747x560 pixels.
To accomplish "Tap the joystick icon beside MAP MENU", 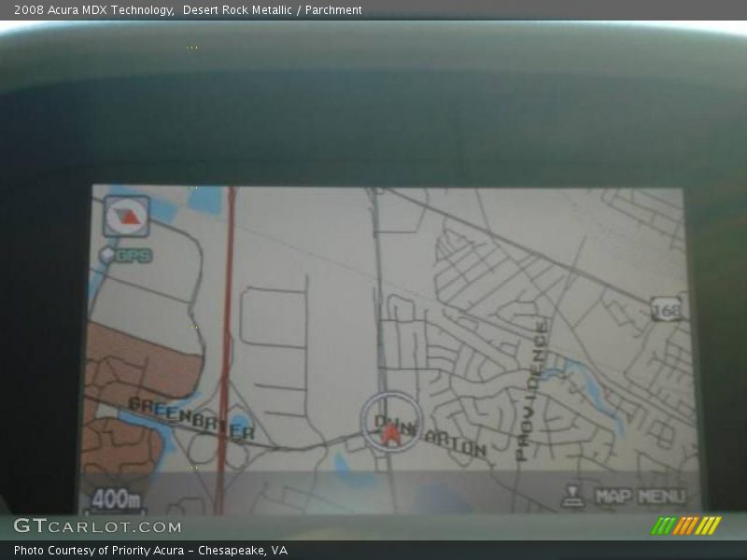I will pyautogui.click(x=573, y=497).
